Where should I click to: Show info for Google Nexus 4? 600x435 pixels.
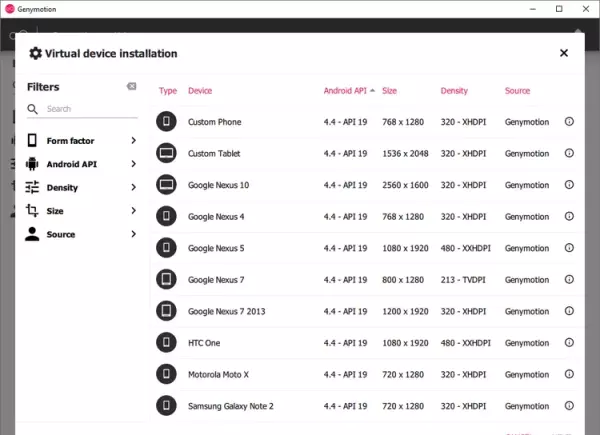(569, 216)
